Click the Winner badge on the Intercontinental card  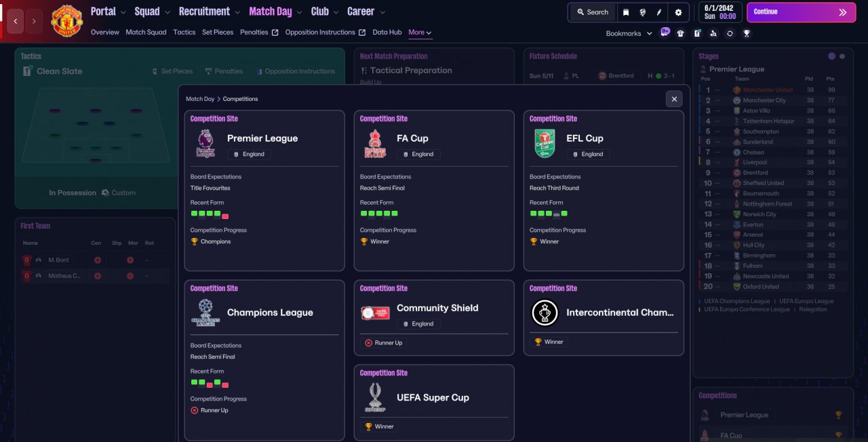click(549, 342)
